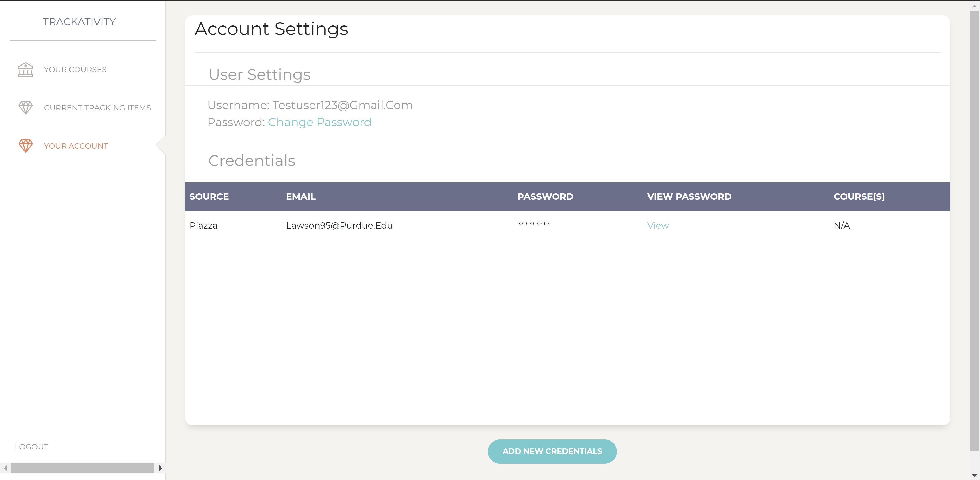Click the Trackativity logo title
The width and height of the screenshot is (980, 480).
79,22
